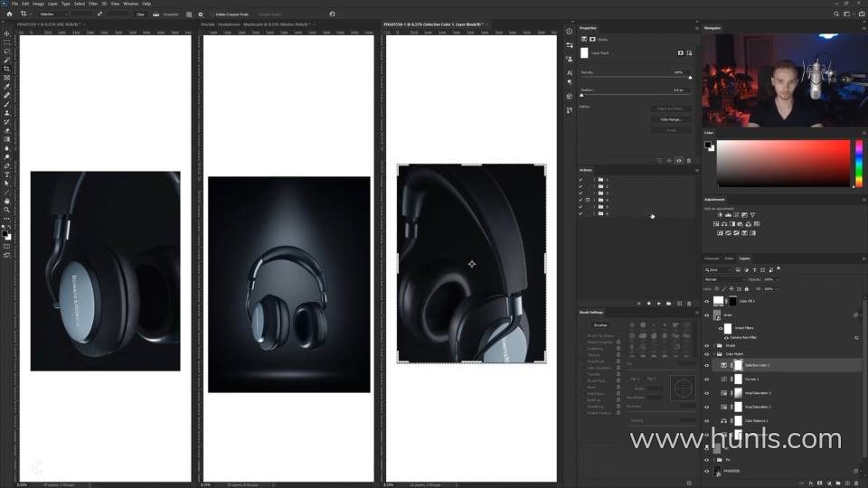Click the hue strip in Color panel
868x488 pixels.
(859, 164)
